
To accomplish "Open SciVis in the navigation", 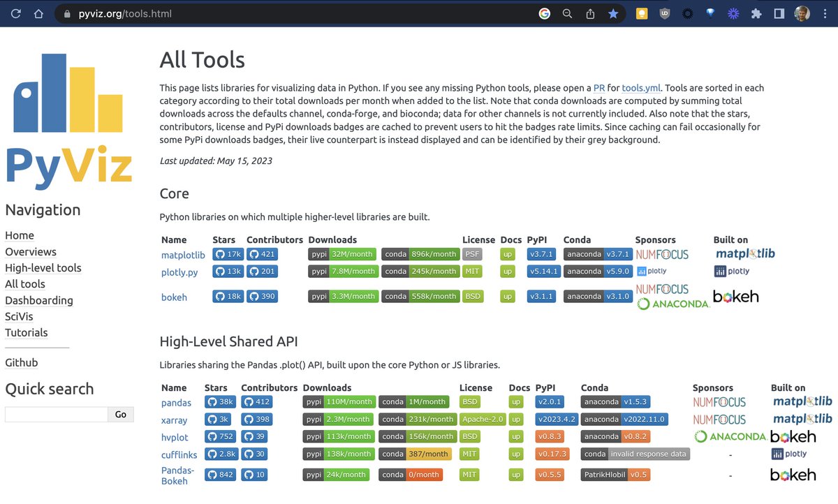I will coord(19,317).
